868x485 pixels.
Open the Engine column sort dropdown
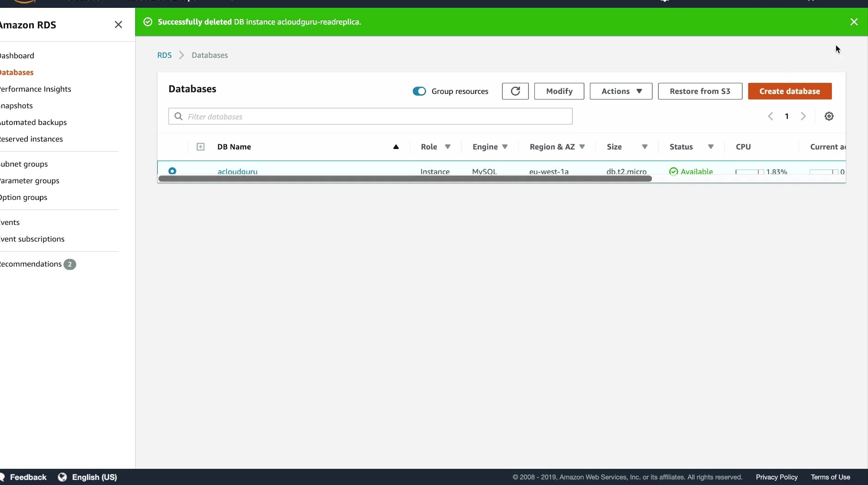coord(505,147)
